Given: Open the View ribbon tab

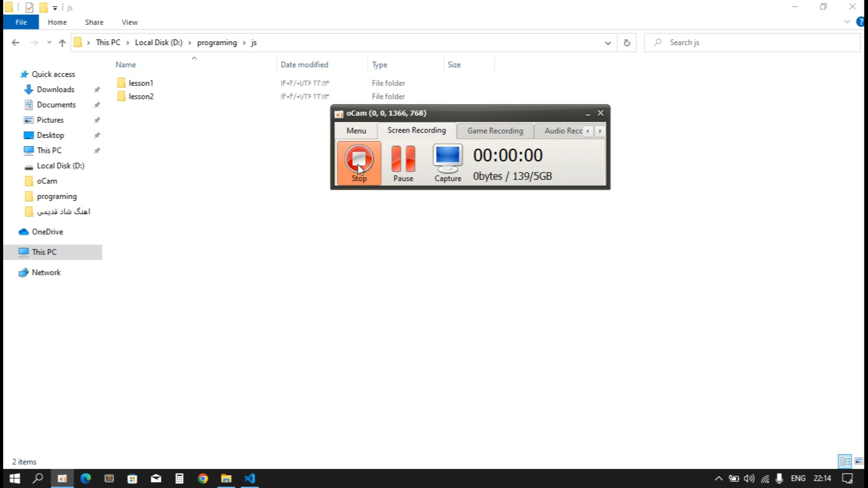Looking at the screenshot, I should click(x=129, y=22).
